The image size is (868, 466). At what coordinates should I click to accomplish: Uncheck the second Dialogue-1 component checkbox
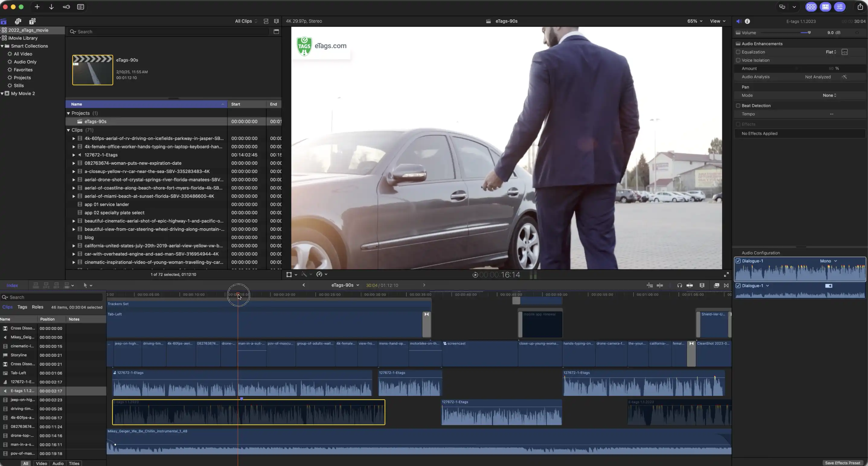tap(738, 286)
